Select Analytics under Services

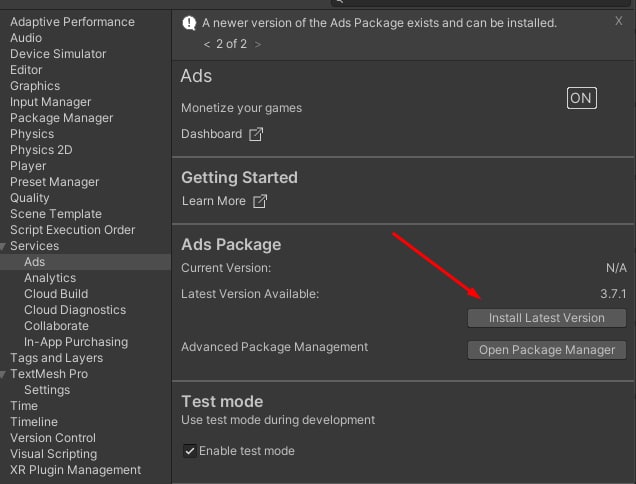50,278
